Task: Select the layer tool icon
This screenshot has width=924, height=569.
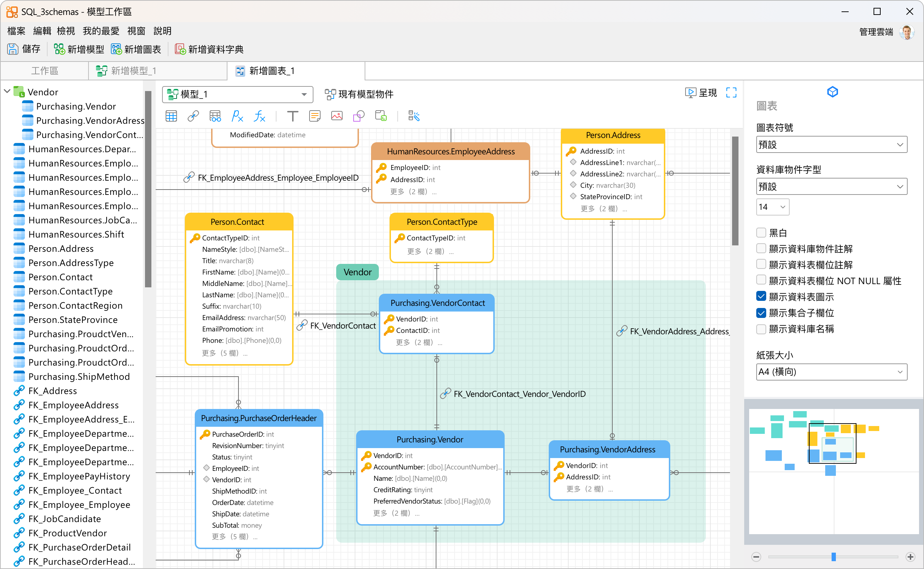Action: [x=381, y=116]
